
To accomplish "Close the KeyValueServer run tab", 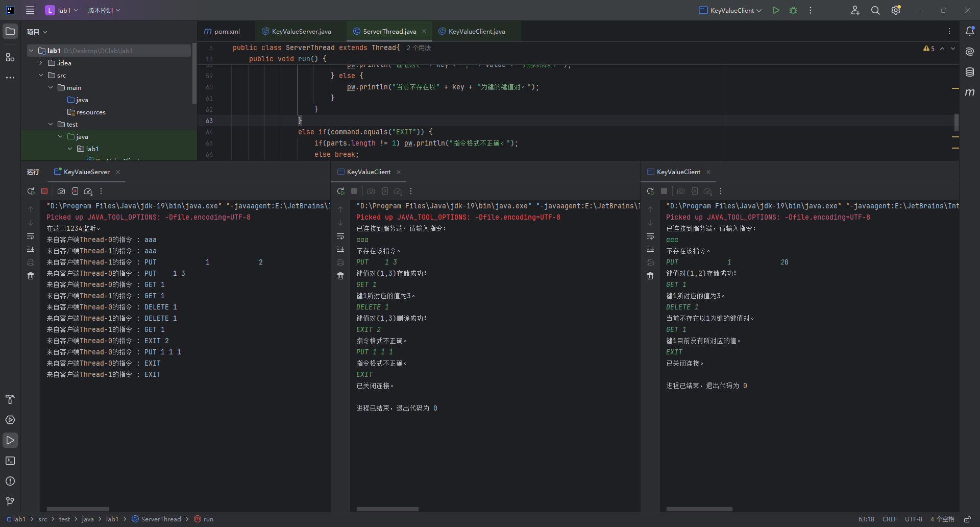I will [x=118, y=172].
